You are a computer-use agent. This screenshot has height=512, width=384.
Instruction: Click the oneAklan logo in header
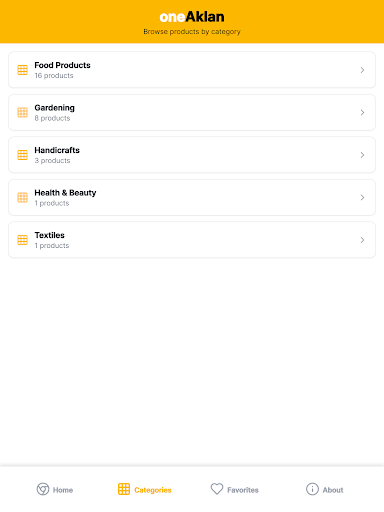point(192,17)
